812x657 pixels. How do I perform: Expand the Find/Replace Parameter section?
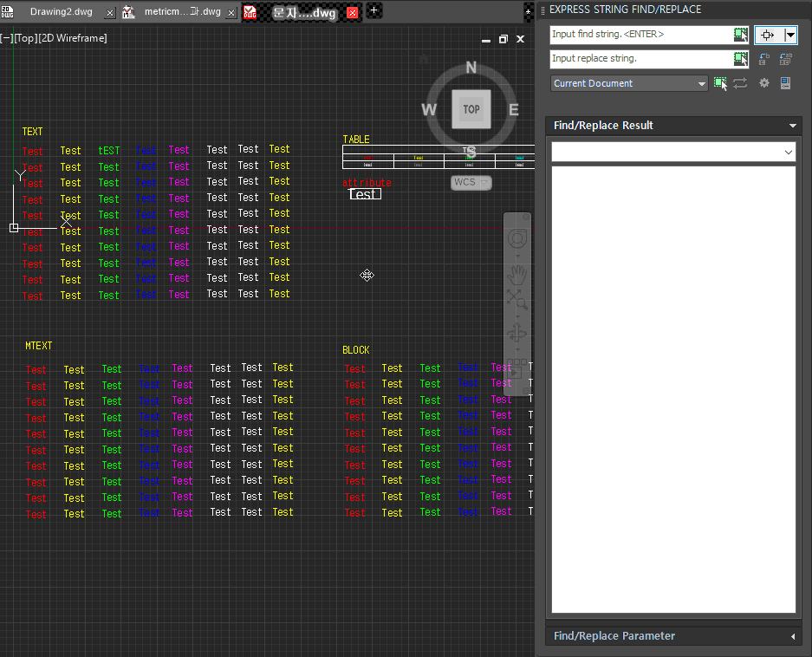tap(792, 636)
